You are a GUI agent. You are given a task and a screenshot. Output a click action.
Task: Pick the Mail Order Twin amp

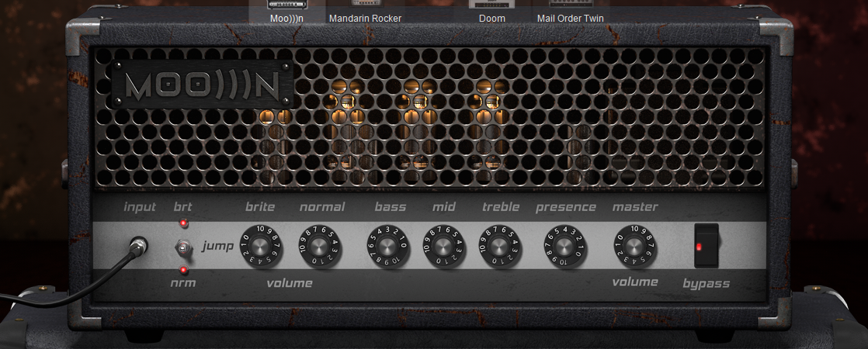pyautogui.click(x=570, y=12)
